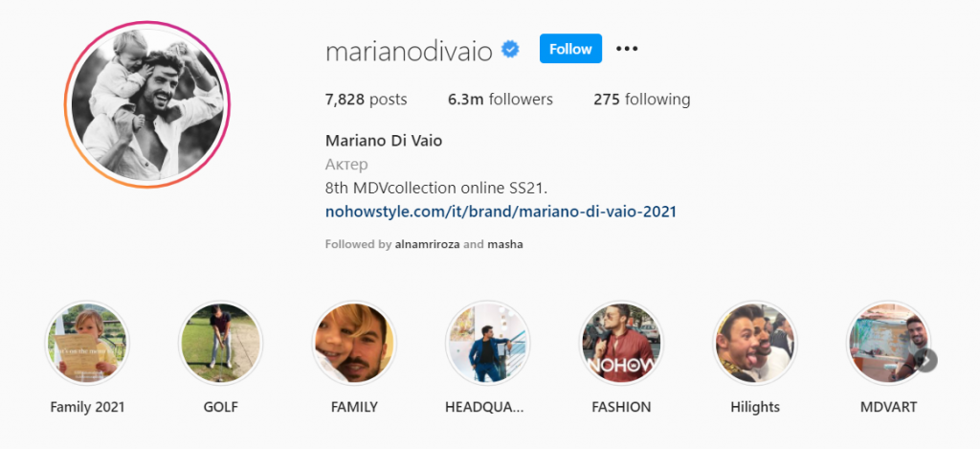View the 275 following list
The height and width of the screenshot is (449, 980).
click(x=642, y=100)
